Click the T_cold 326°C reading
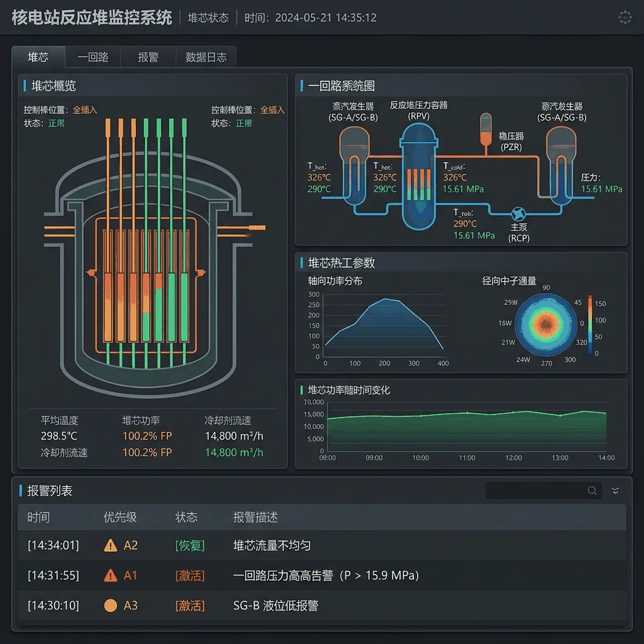The width and height of the screenshot is (644, 644). pyautogui.click(x=455, y=177)
